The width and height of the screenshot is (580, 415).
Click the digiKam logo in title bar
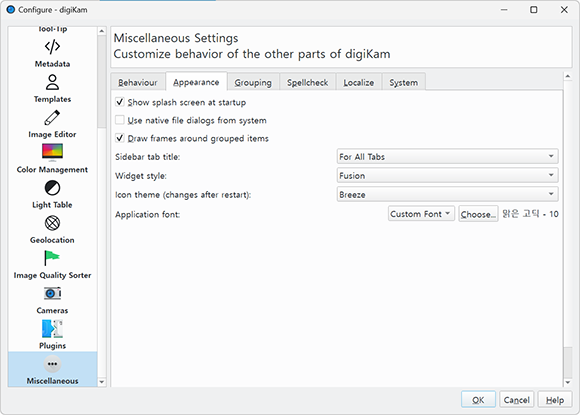11,10
